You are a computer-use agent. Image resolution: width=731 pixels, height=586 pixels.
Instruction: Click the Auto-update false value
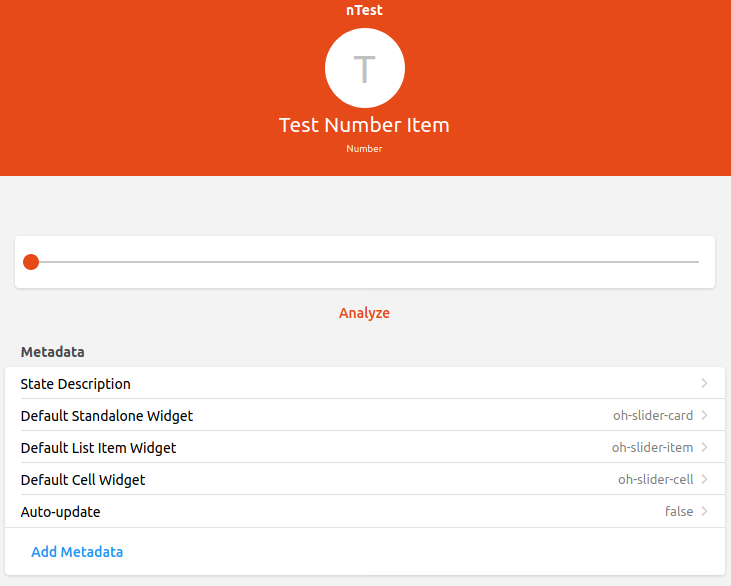[679, 512]
